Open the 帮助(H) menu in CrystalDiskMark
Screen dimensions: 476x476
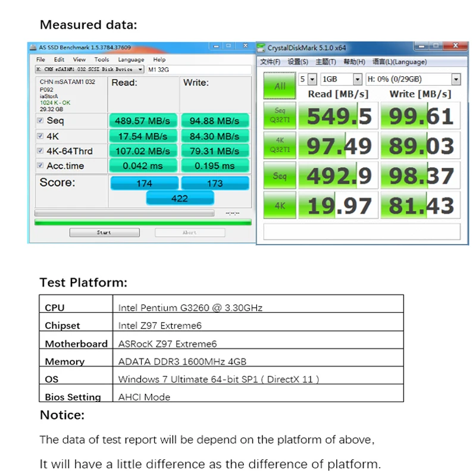click(x=354, y=62)
